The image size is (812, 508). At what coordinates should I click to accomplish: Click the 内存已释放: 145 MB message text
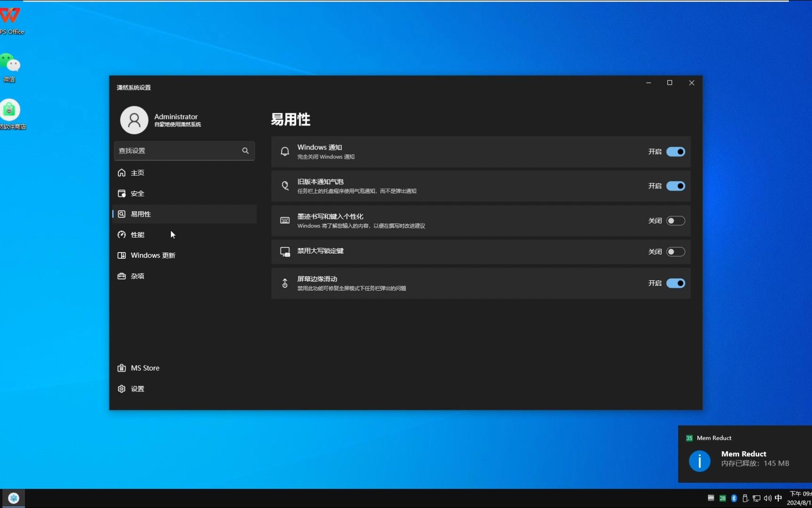[755, 463]
